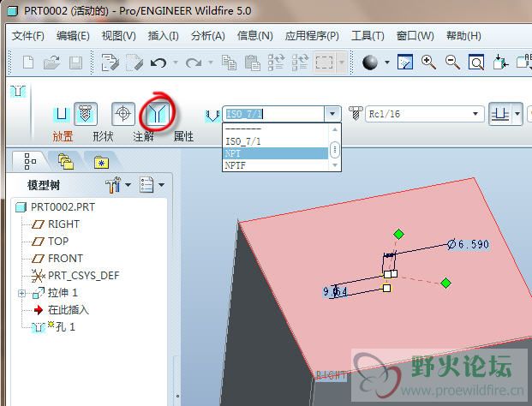Open the 放置 placement panel
The width and height of the screenshot is (532, 406).
click(63, 136)
